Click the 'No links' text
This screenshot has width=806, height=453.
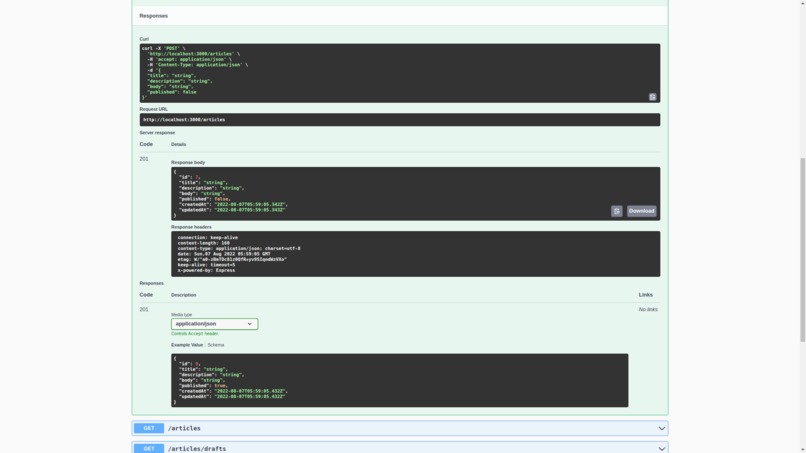[x=648, y=310]
